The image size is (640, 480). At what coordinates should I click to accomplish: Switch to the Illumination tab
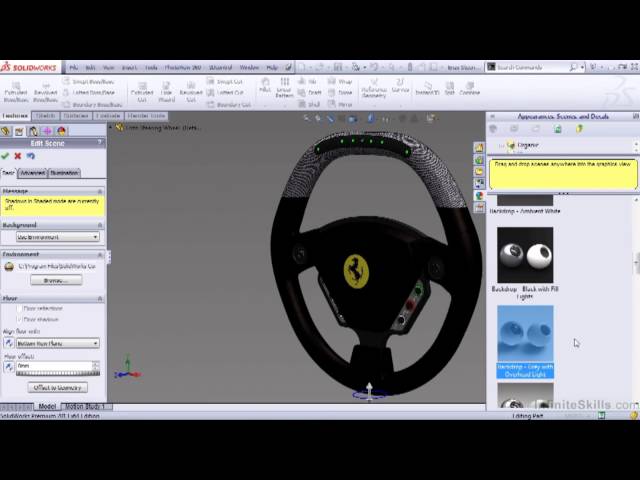(x=64, y=173)
